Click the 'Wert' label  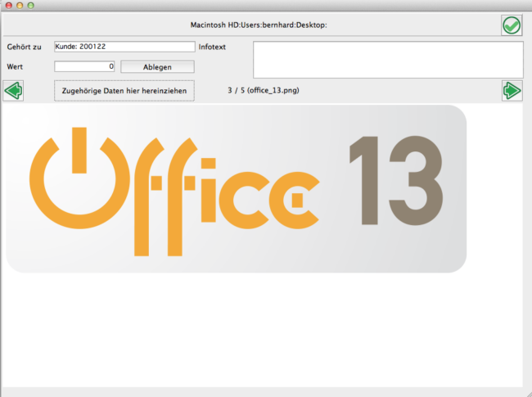pyautogui.click(x=15, y=66)
